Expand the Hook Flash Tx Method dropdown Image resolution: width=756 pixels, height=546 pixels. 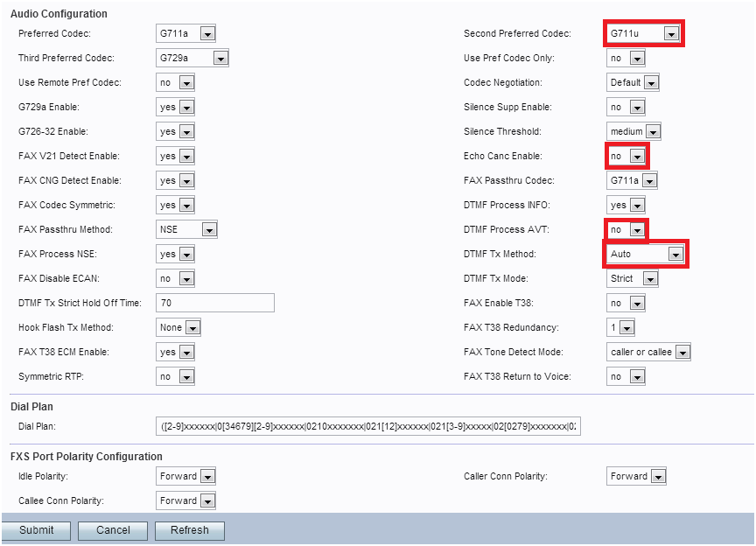point(178,327)
